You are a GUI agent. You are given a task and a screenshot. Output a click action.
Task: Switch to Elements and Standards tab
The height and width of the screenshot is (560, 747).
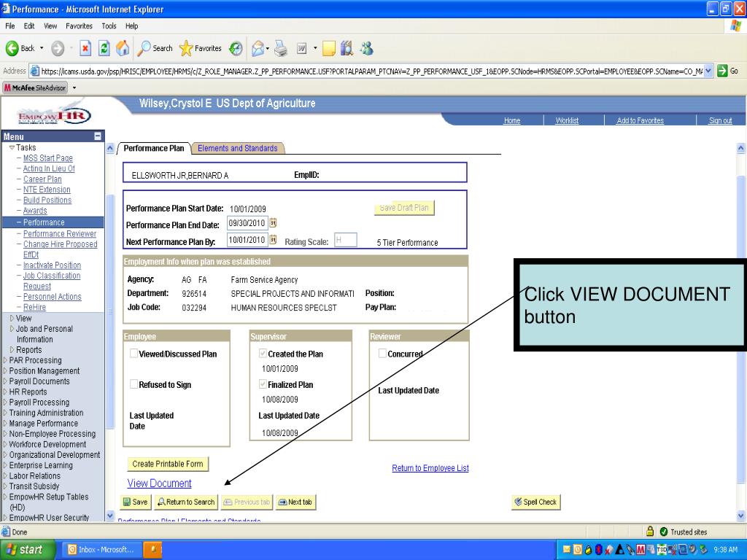pos(237,148)
